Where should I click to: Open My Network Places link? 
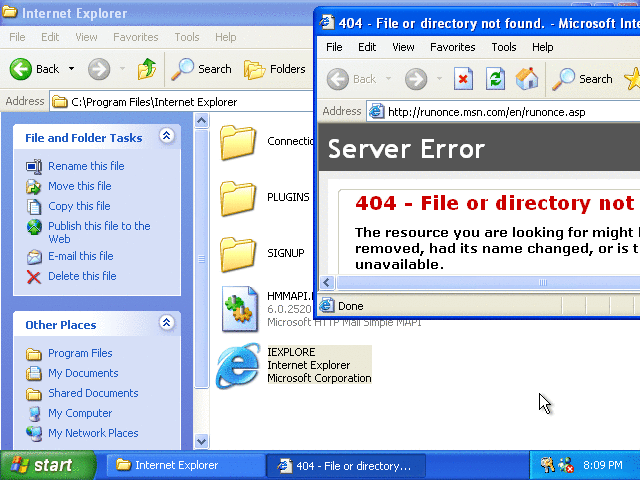coord(93,433)
